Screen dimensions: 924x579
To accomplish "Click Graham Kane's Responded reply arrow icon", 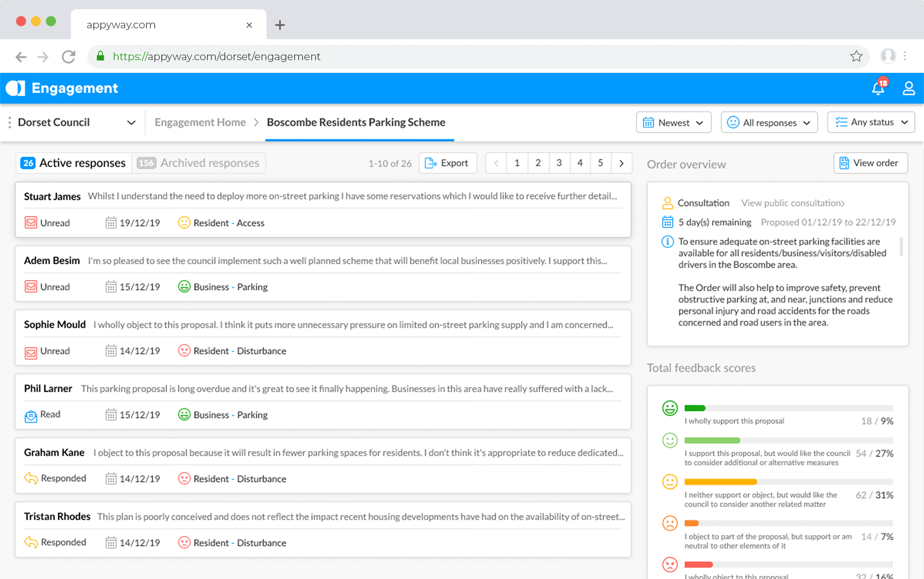I will pyautogui.click(x=31, y=478).
